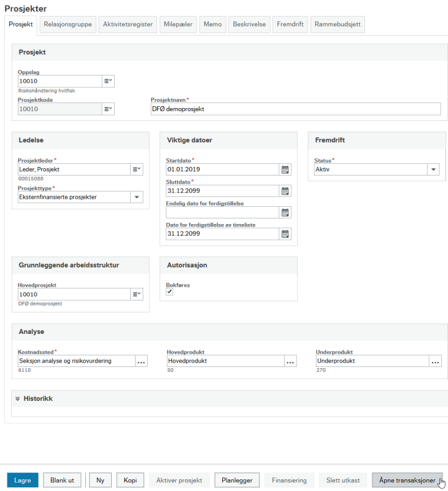The height and width of the screenshot is (491, 448).
Task: Click the Kopi button
Action: tap(130, 480)
